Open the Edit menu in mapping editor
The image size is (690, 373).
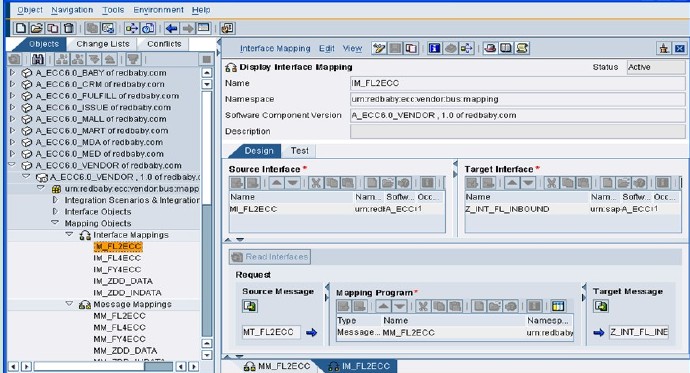click(x=327, y=48)
